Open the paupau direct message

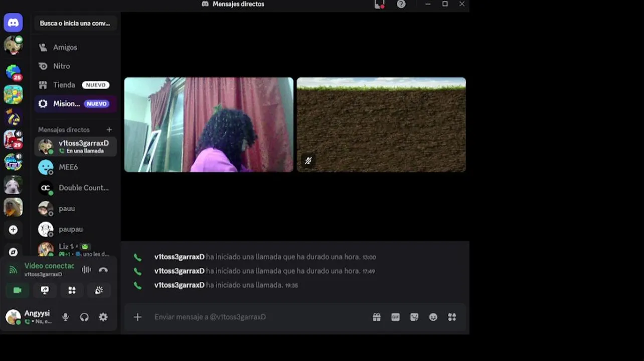tap(75, 229)
